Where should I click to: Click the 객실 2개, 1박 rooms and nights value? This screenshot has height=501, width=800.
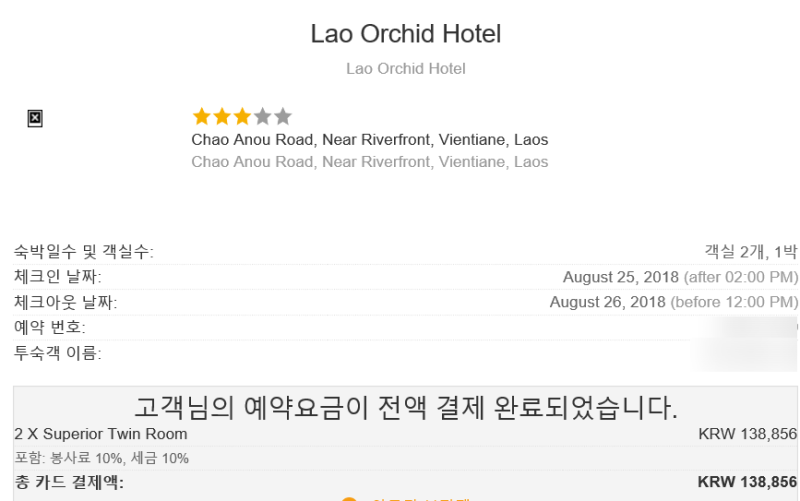coord(751,251)
